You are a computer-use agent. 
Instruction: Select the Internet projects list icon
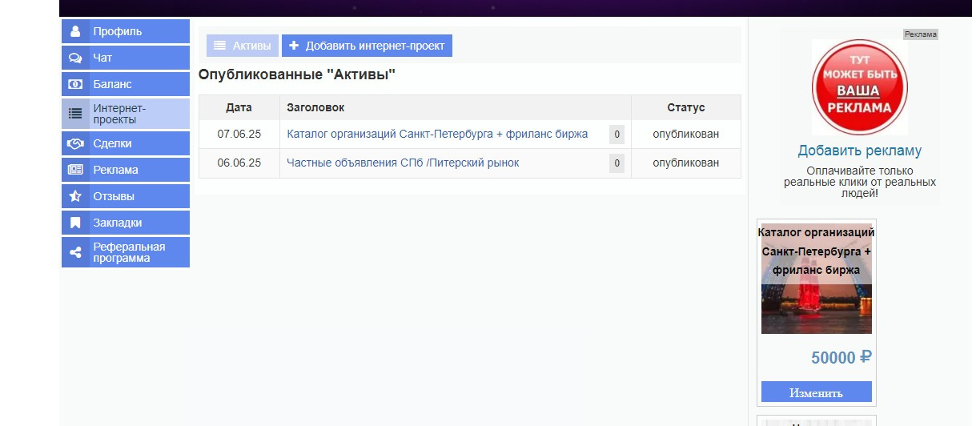tap(75, 115)
